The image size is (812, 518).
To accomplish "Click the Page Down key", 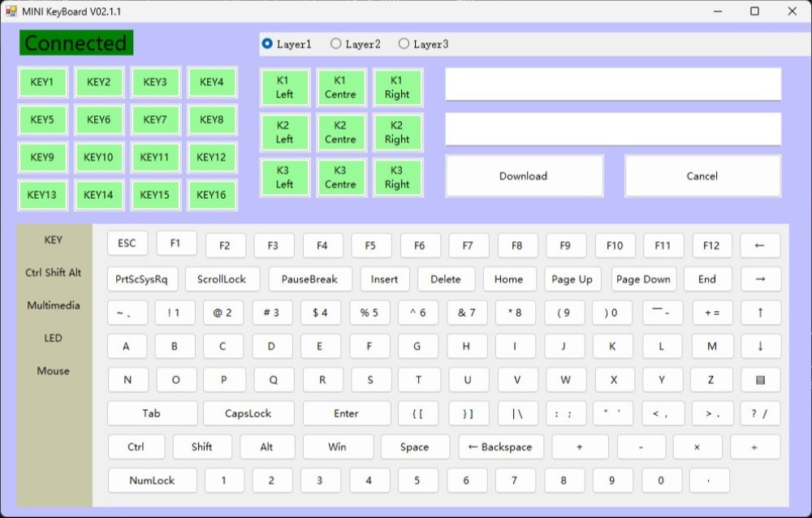I will point(643,279).
